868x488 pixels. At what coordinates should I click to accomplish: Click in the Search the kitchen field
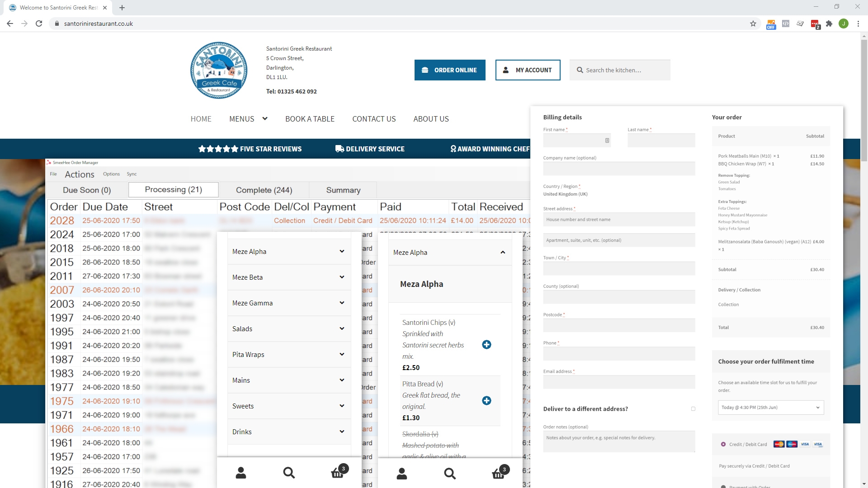coord(620,70)
